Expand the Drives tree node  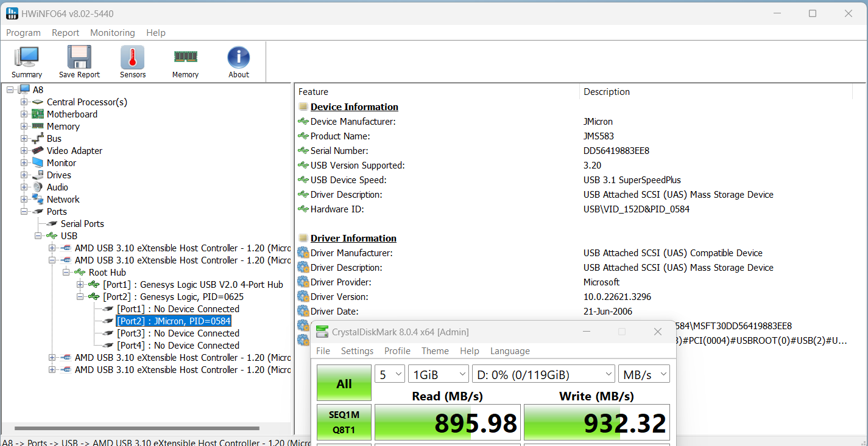pos(24,175)
